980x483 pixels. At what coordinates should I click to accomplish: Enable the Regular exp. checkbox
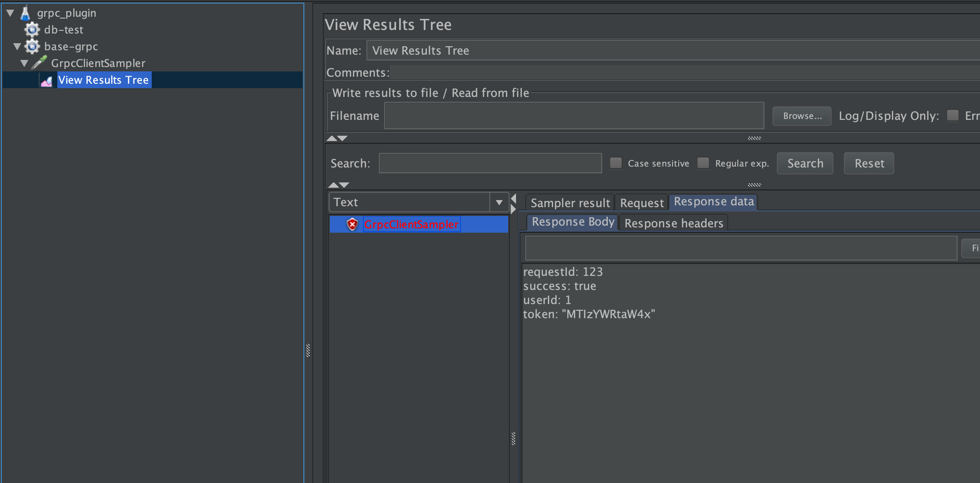coord(703,163)
